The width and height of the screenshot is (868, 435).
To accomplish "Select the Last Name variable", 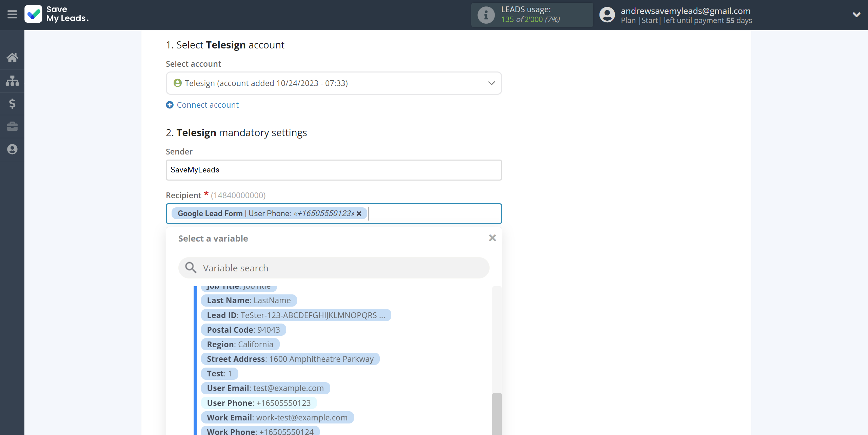I will (249, 301).
